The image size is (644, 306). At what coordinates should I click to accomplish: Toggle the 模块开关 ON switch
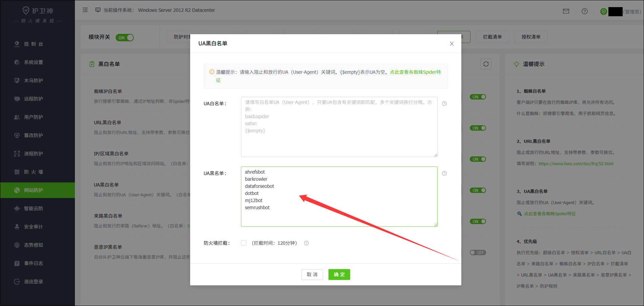tap(125, 38)
